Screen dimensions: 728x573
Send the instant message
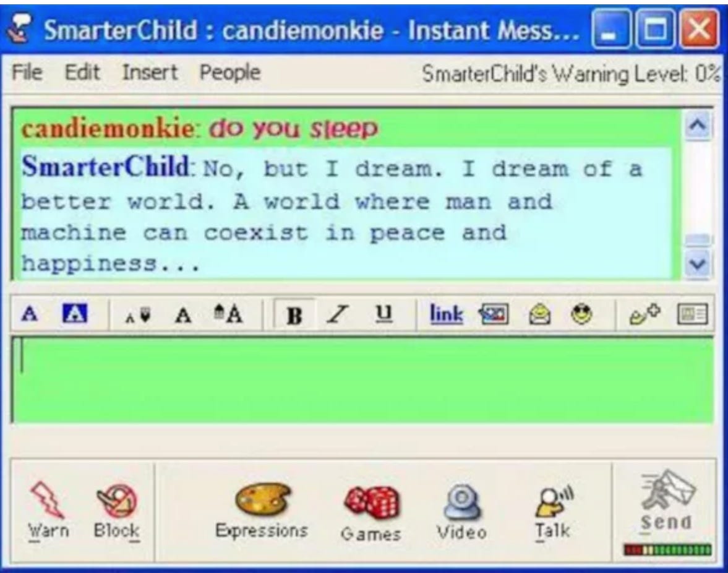click(667, 501)
